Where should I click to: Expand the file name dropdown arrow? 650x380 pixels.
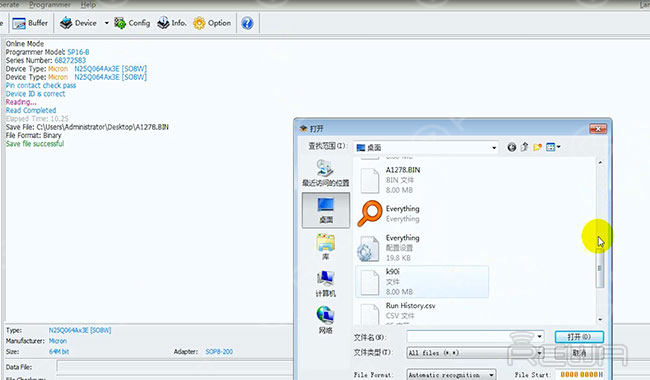pos(539,336)
